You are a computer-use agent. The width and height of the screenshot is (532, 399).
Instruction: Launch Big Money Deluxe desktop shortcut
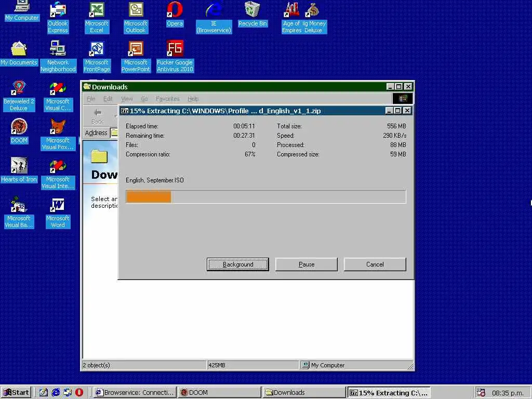(x=315, y=17)
